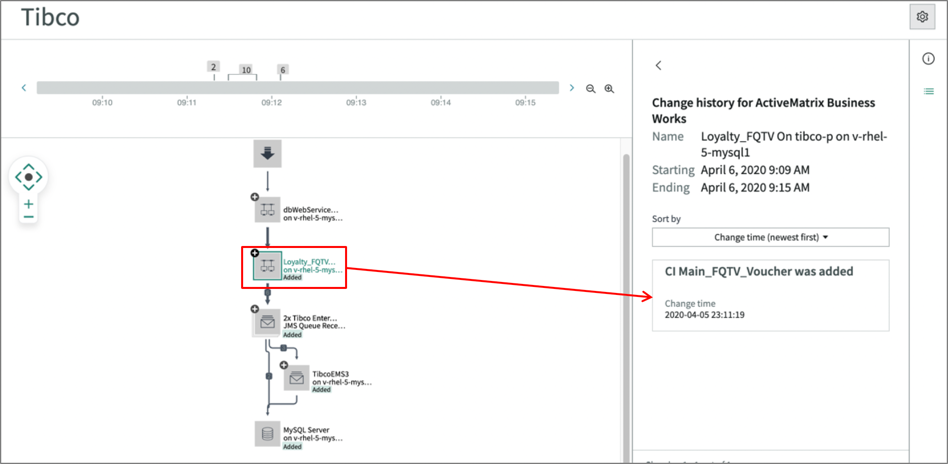Zoom out the timeline

(x=591, y=88)
